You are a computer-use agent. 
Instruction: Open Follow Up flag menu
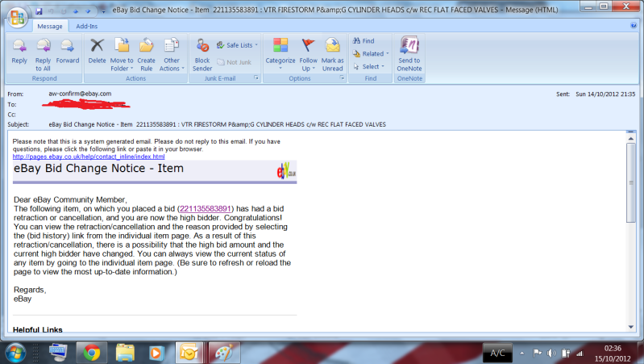[308, 55]
